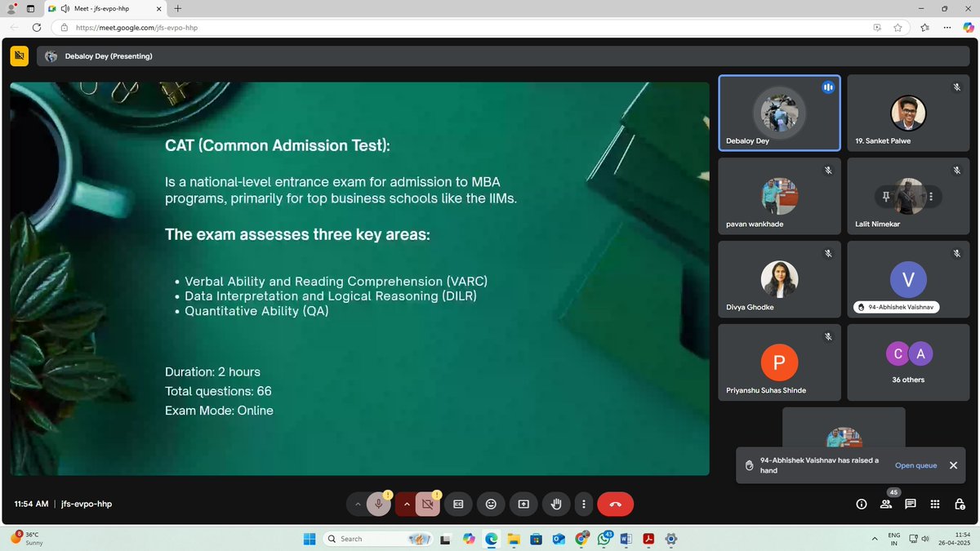Open audio settings arrow beside microphone

point(357,504)
